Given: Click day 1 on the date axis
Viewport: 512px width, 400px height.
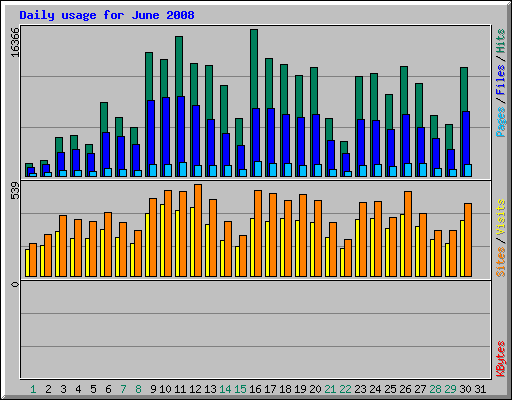Looking at the screenshot, I should tap(33, 389).
